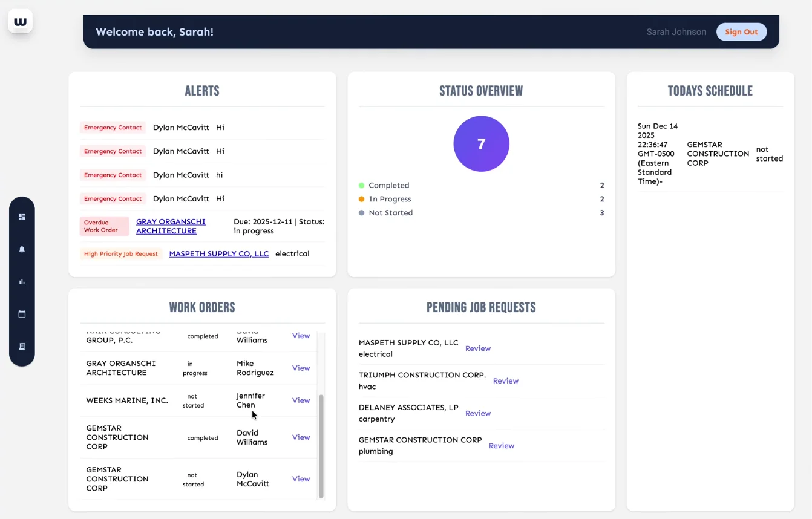Review the MASPETH SUPPLY electrical job request
The width and height of the screenshot is (812, 519).
click(478, 348)
